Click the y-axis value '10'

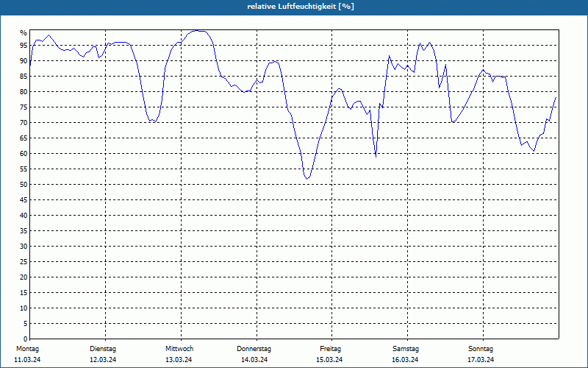coord(24,308)
